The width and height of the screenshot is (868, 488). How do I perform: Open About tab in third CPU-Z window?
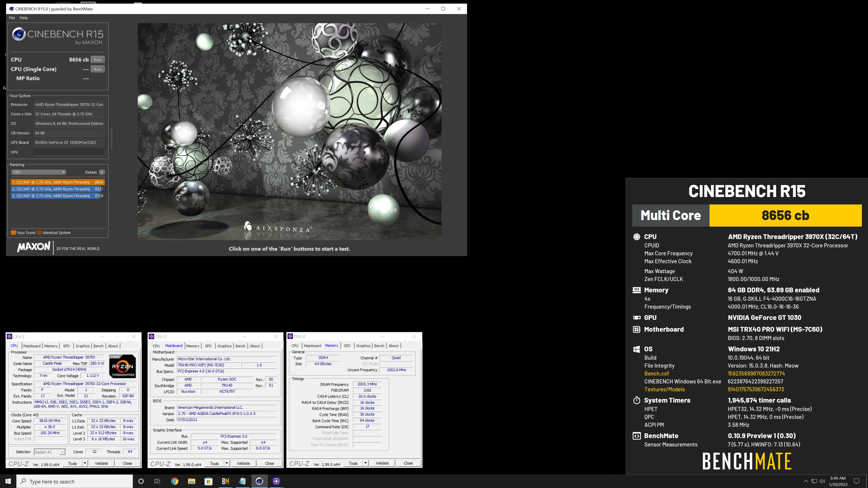tap(394, 346)
